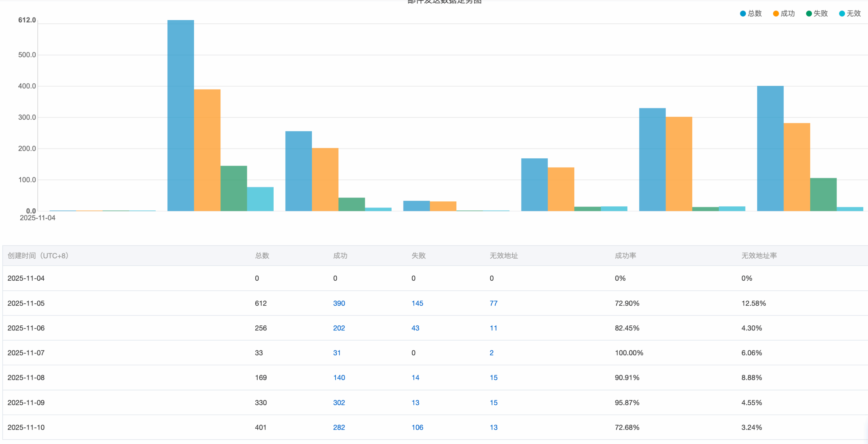The height and width of the screenshot is (444, 868).
Task: Open failure count 145 link
Action: click(x=417, y=303)
